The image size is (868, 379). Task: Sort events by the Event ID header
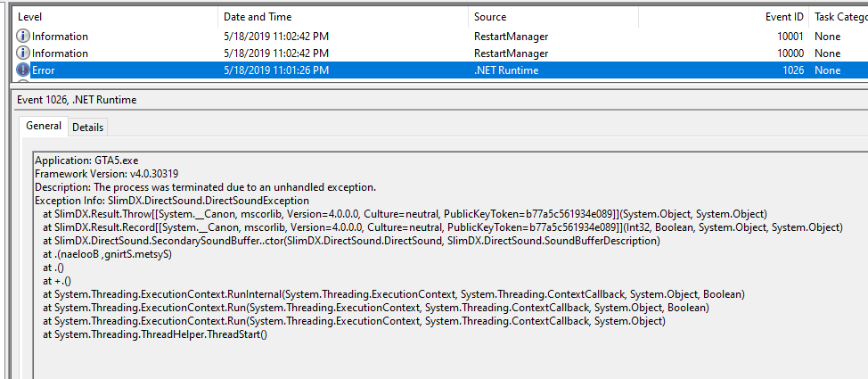coord(785,17)
